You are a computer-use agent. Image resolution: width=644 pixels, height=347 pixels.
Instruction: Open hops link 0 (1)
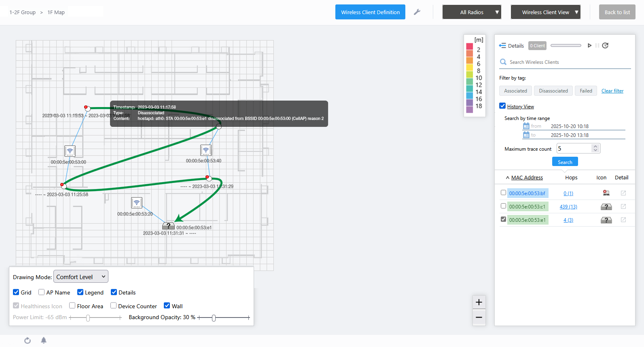568,193
